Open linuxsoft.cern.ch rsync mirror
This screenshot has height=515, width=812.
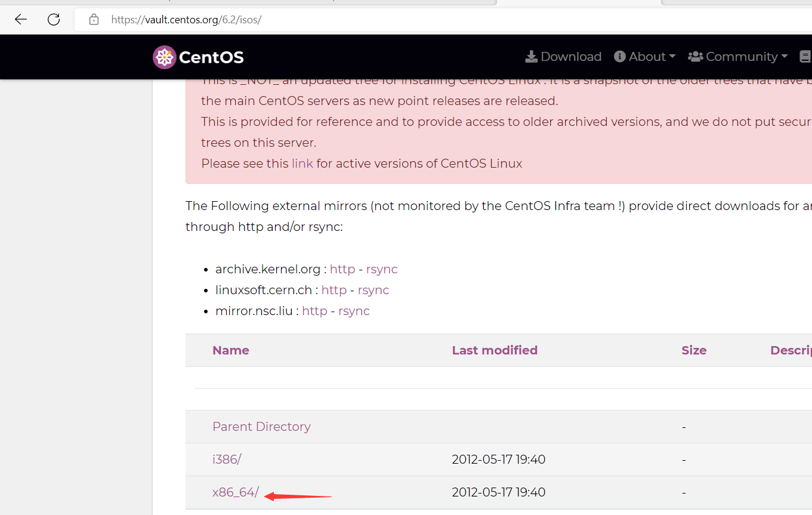373,290
